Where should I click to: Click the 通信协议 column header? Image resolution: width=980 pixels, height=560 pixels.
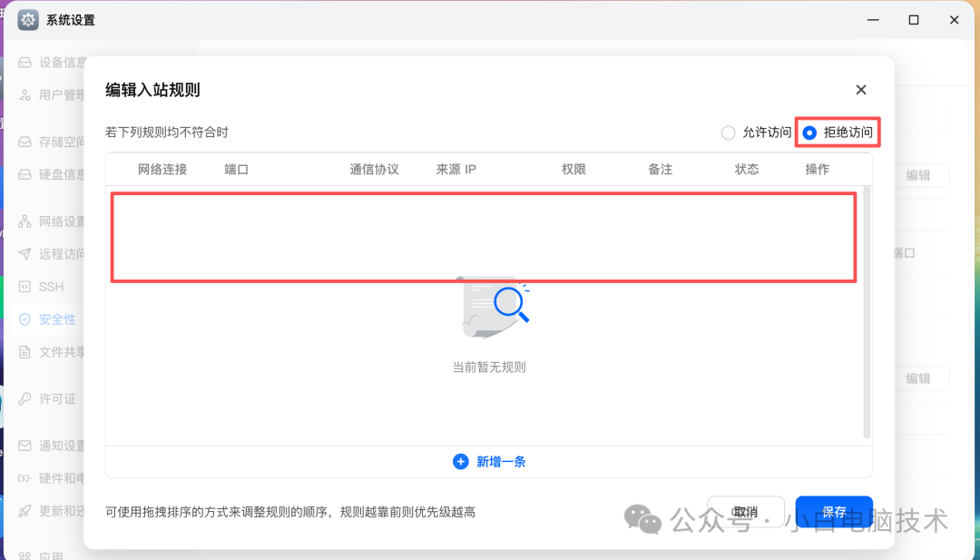(x=374, y=170)
